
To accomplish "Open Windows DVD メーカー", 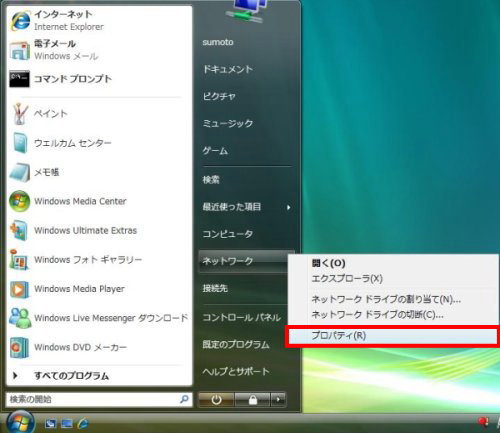I will (19, 348).
